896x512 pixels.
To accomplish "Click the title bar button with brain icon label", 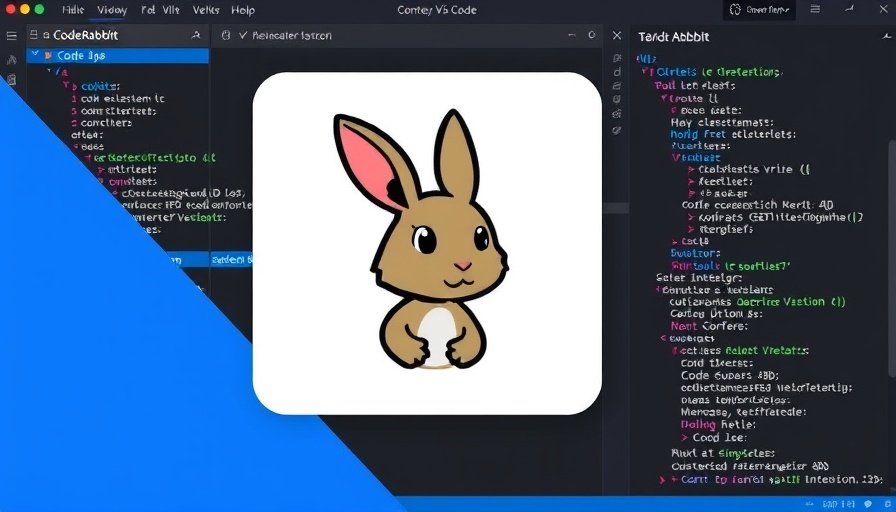I will tap(759, 10).
